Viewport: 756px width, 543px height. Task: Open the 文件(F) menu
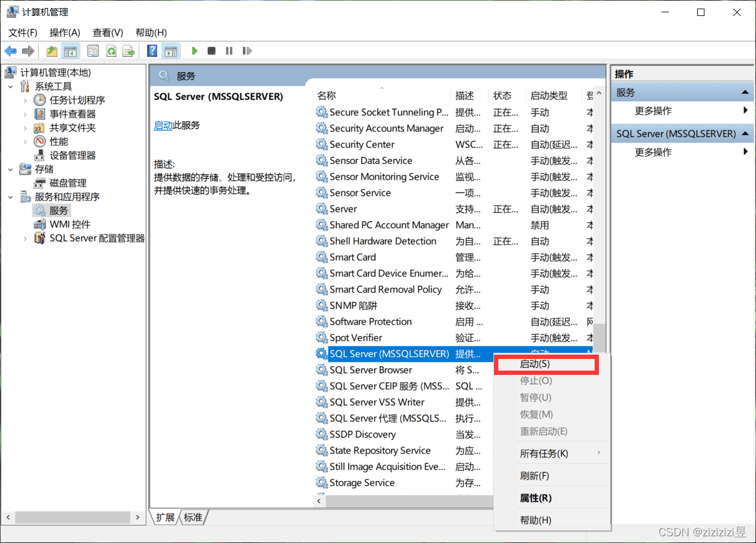[x=23, y=33]
